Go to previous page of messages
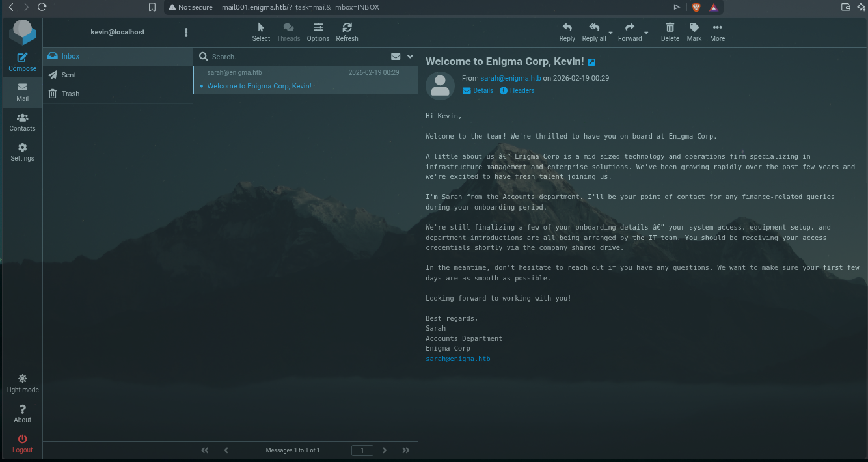The image size is (868, 462). point(226,450)
